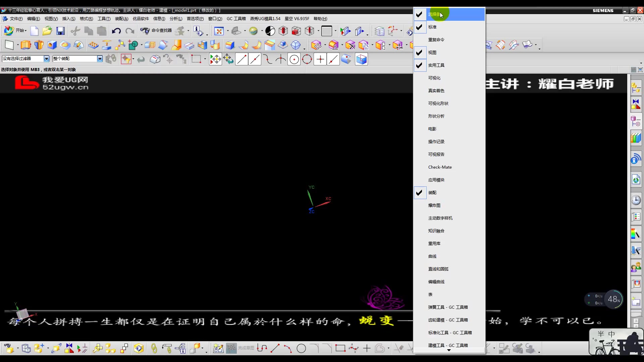The image size is (644, 362).
Task: Click the Undo arrow icon
Action: click(x=116, y=31)
